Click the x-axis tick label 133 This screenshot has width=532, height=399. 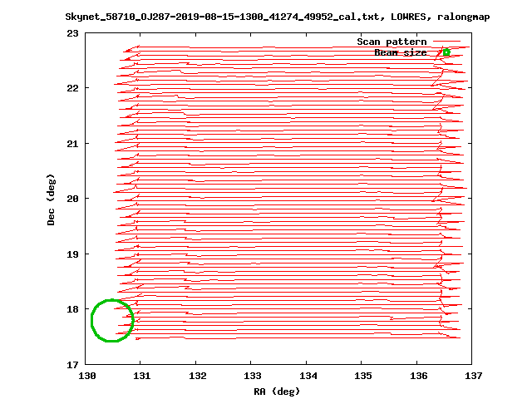coord(253,376)
